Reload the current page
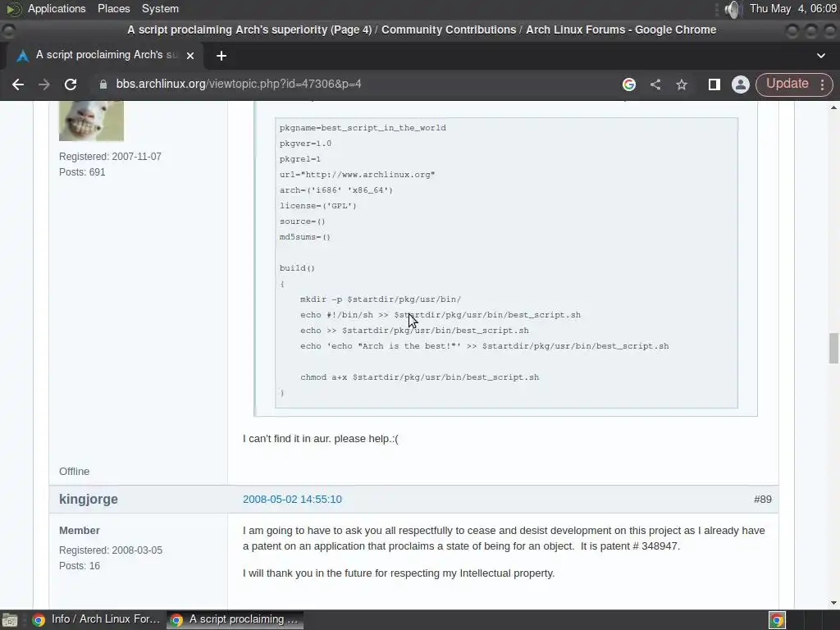Viewport: 840px width, 630px height. pos(71,84)
